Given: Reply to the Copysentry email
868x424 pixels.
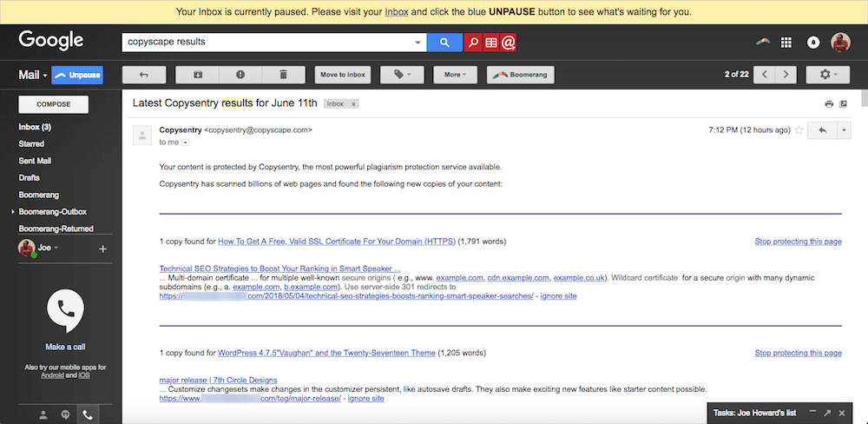Looking at the screenshot, I should pos(823,130).
